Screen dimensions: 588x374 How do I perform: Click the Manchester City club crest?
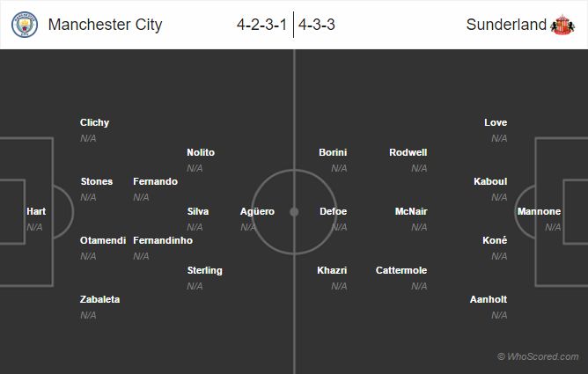click(x=25, y=25)
